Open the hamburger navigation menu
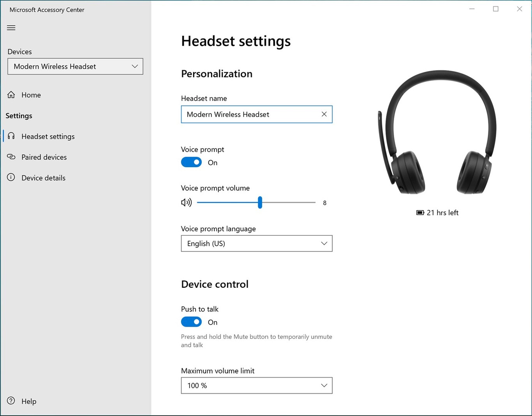This screenshot has height=416, width=532. (x=11, y=27)
